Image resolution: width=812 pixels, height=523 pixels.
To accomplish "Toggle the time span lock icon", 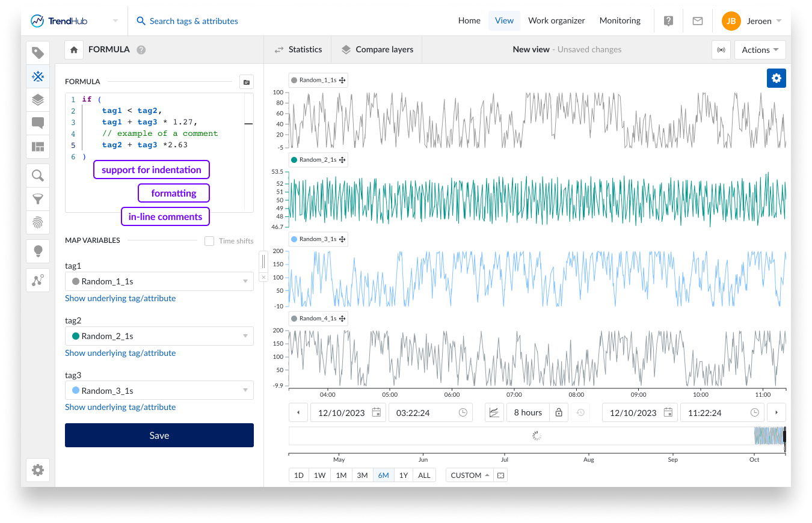I will (558, 412).
